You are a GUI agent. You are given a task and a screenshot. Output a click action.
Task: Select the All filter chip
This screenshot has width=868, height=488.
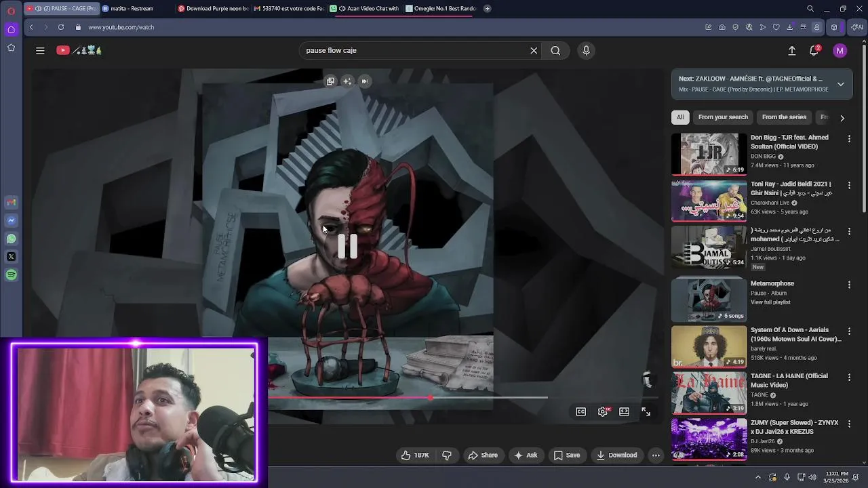tap(680, 117)
